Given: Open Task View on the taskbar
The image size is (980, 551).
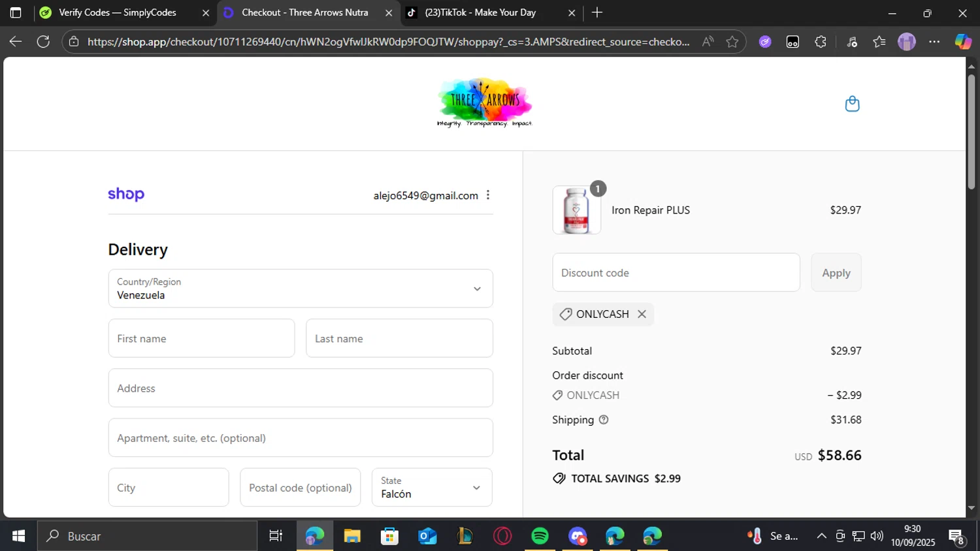Looking at the screenshot, I should click(x=276, y=536).
